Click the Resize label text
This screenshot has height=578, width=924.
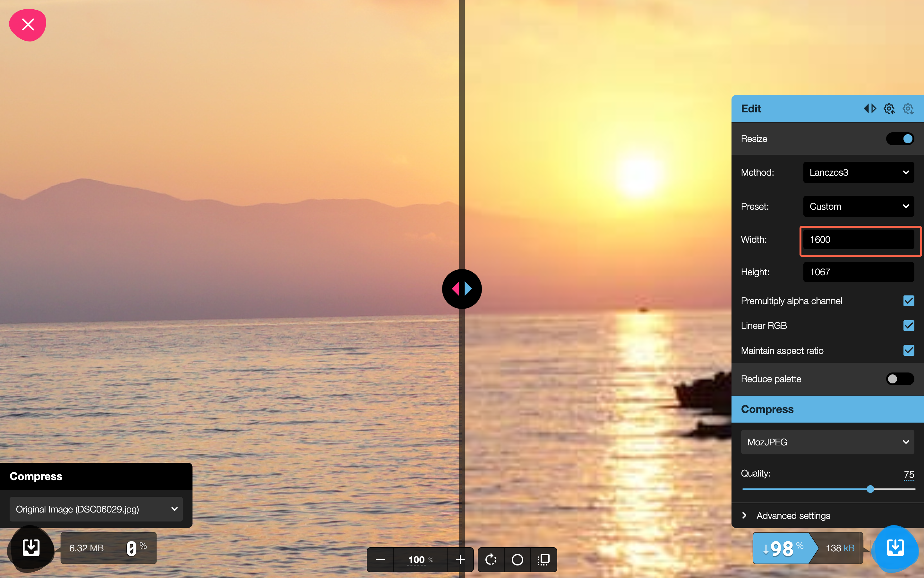point(754,139)
